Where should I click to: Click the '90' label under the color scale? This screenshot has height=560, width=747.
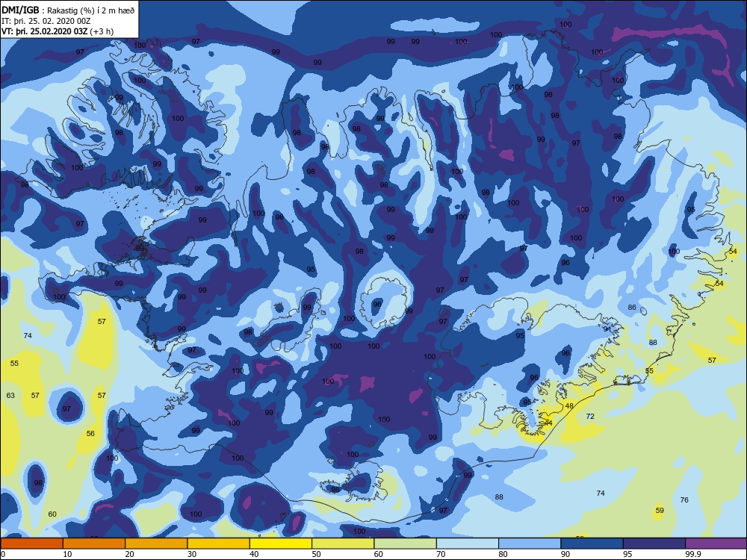tap(565, 554)
